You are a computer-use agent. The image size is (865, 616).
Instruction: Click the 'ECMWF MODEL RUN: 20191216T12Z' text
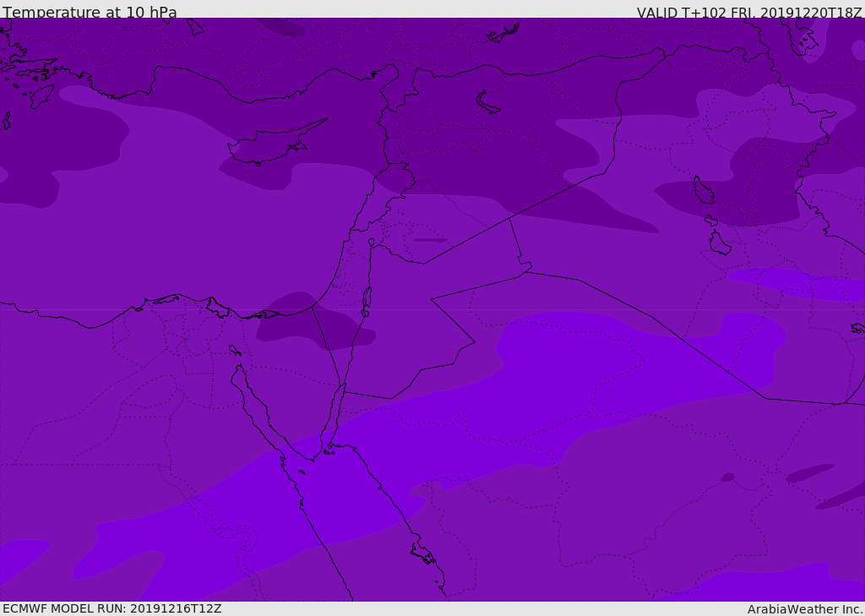click(x=112, y=608)
